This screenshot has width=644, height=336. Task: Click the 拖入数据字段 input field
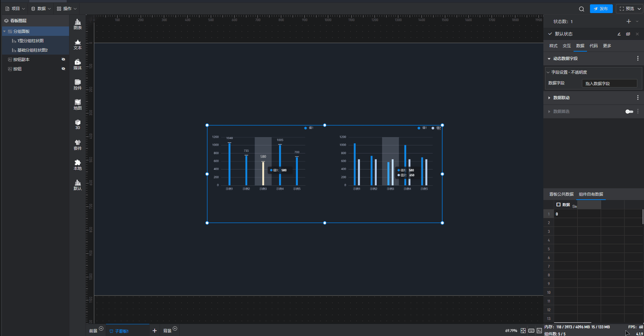coord(609,83)
